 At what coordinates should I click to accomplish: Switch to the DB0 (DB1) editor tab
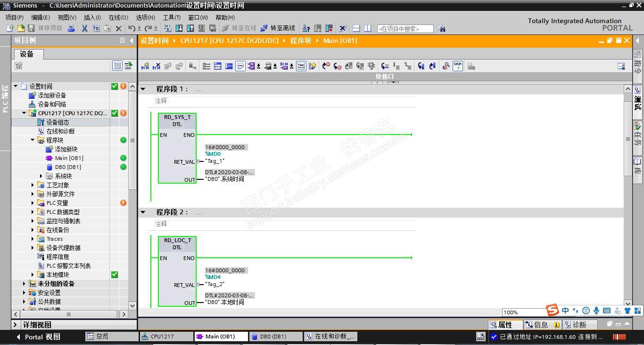click(275, 337)
